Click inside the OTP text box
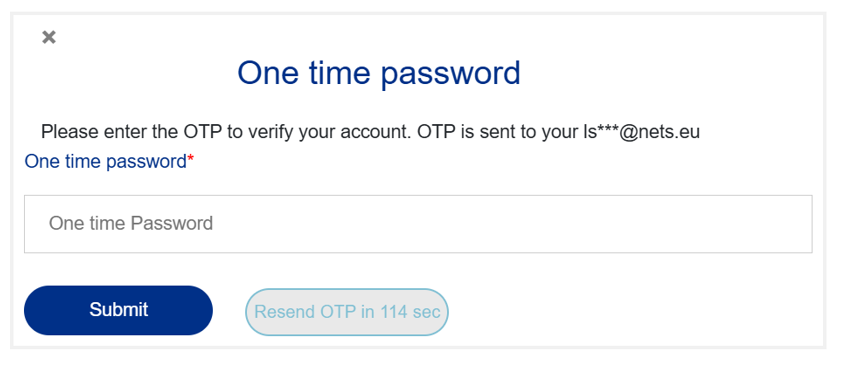841x366 pixels. point(418,224)
